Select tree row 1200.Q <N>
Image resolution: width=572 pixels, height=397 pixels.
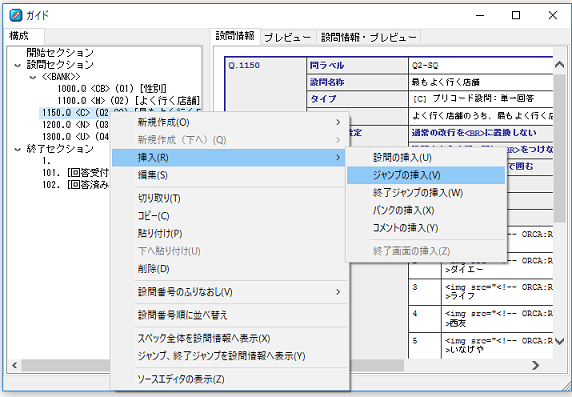(x=75, y=125)
